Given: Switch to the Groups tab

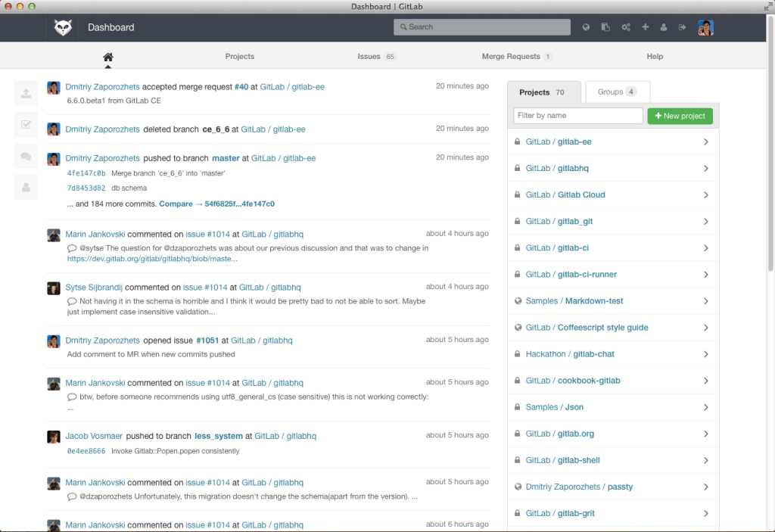Looking at the screenshot, I should pos(617,92).
